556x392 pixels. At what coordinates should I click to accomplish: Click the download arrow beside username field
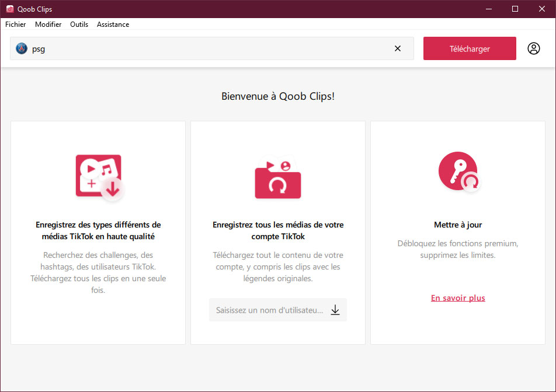coord(335,310)
